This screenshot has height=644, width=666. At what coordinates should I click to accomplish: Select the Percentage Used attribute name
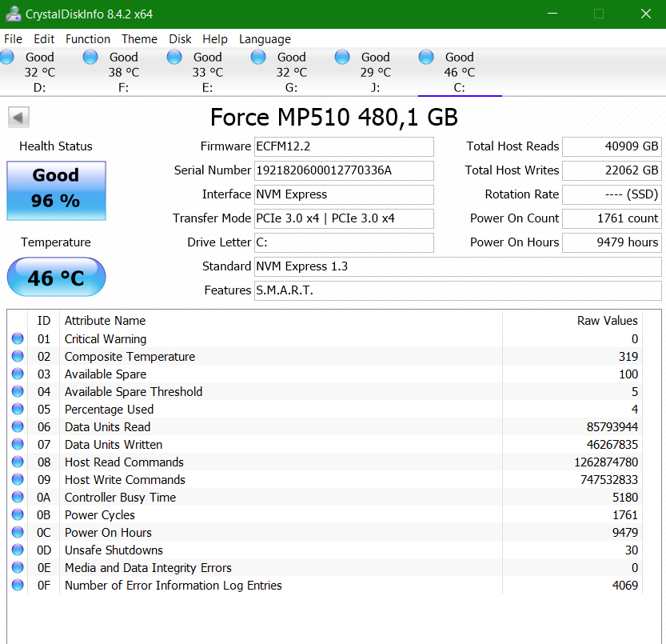coord(109,410)
